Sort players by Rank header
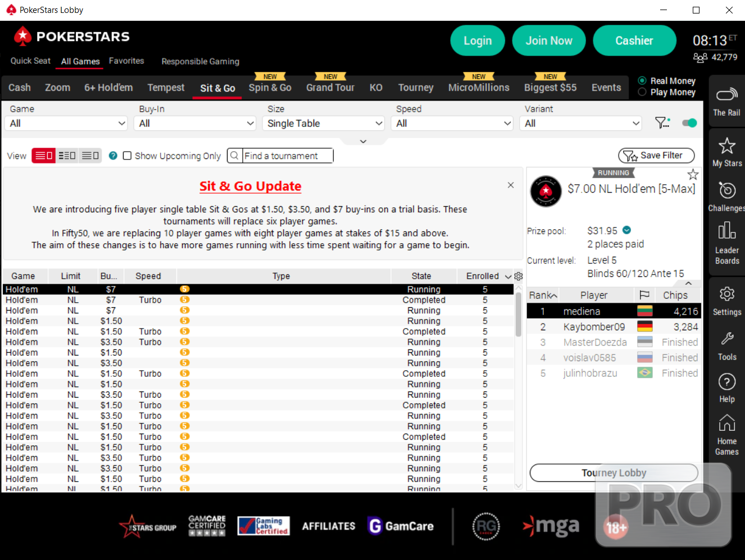Image resolution: width=745 pixels, height=560 pixels. [x=543, y=295]
